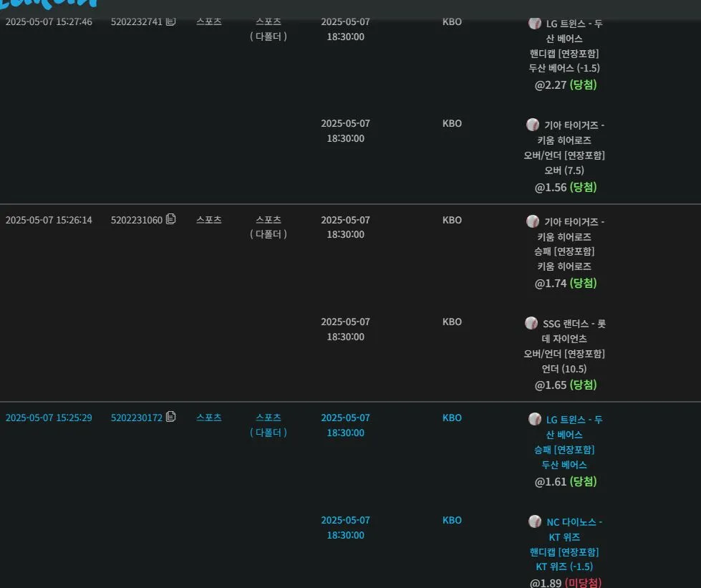Click 스포츠 ( 다폴더 ) in bet 5202230172 row
This screenshot has width=701, height=588.
[x=269, y=425]
